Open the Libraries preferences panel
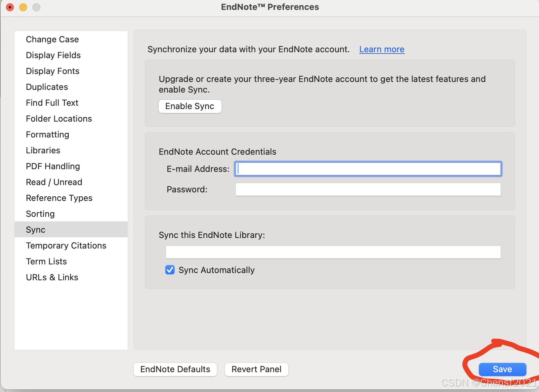 pos(43,150)
